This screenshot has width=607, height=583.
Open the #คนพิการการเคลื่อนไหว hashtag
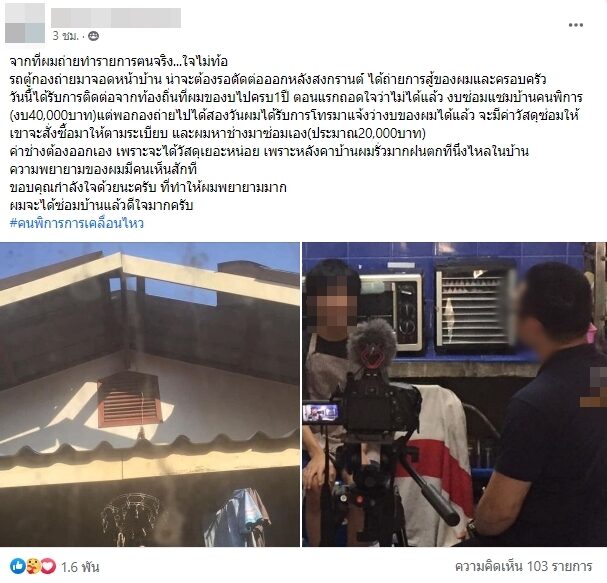click(77, 223)
